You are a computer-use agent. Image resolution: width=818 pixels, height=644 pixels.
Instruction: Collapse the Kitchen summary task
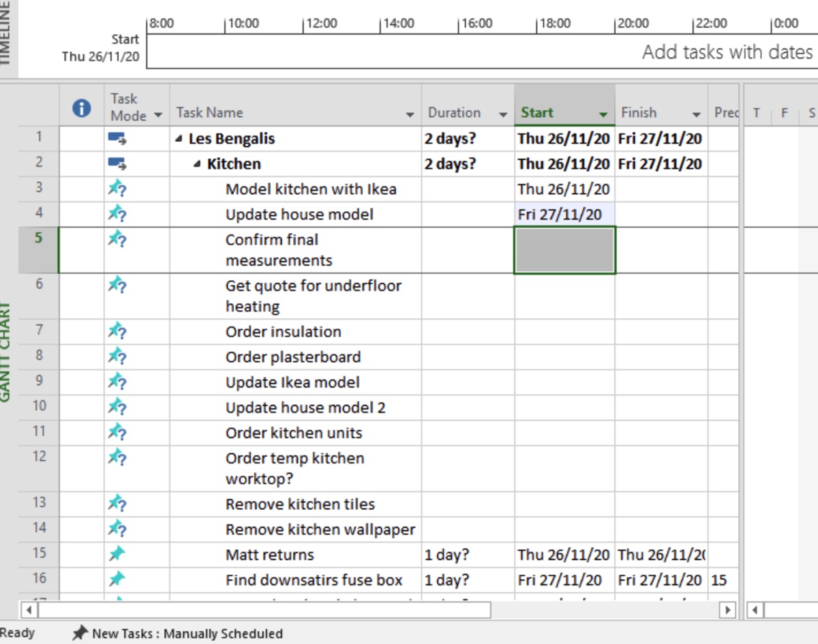(197, 164)
